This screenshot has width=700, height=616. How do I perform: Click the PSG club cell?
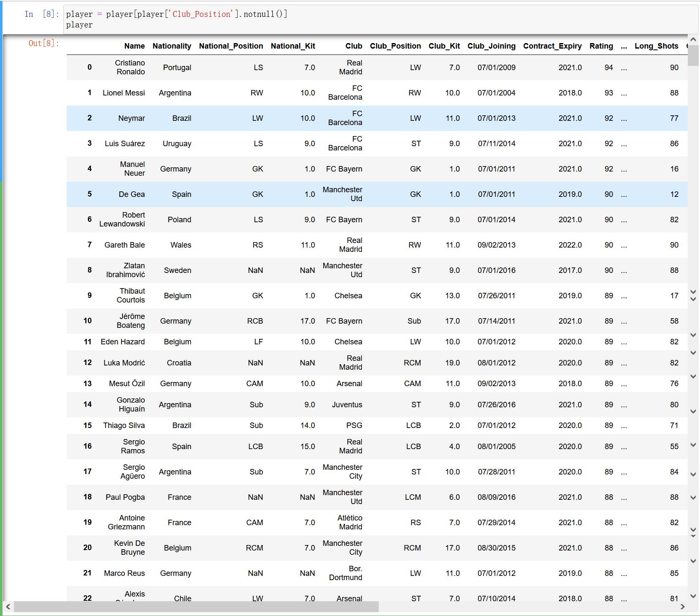pyautogui.click(x=354, y=425)
